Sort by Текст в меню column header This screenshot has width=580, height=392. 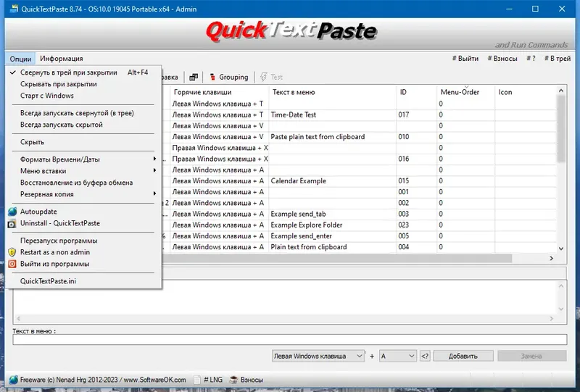pyautogui.click(x=332, y=92)
